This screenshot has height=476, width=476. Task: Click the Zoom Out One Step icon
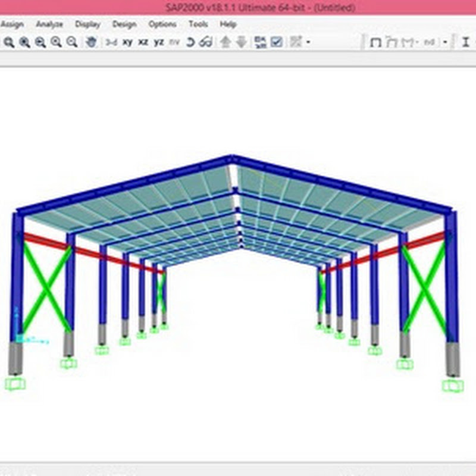[x=72, y=42]
